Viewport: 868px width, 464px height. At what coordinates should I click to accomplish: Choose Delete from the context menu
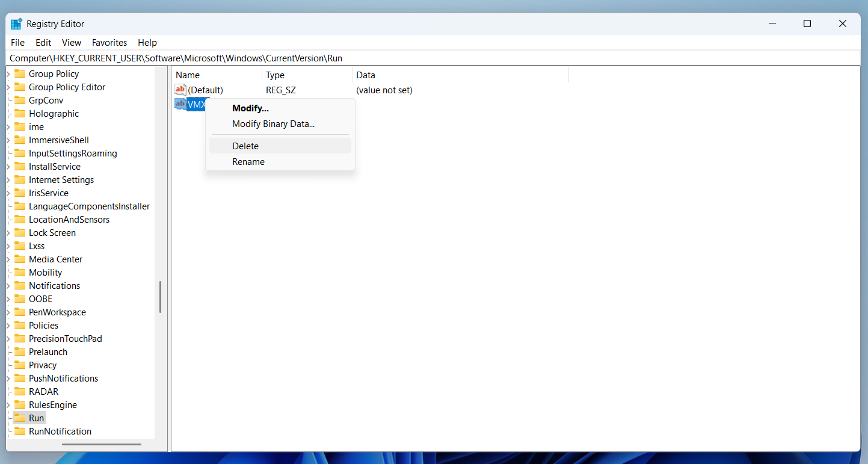pos(280,146)
